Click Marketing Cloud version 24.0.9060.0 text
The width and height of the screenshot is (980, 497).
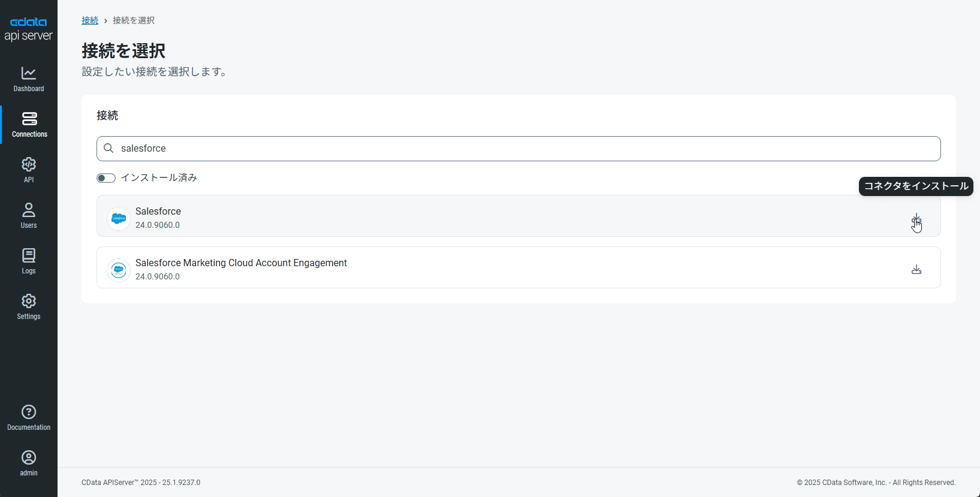click(158, 276)
